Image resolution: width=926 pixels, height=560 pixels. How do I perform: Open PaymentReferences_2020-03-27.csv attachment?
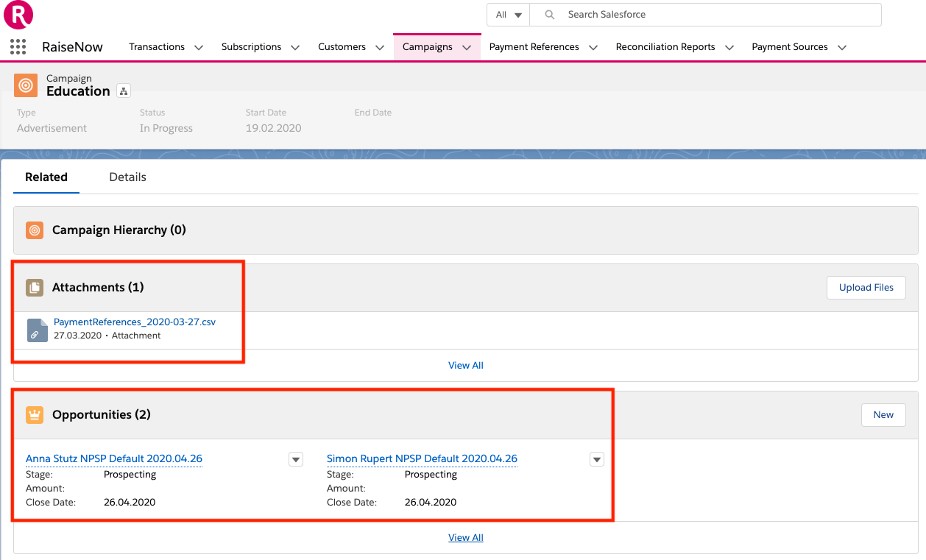click(135, 322)
